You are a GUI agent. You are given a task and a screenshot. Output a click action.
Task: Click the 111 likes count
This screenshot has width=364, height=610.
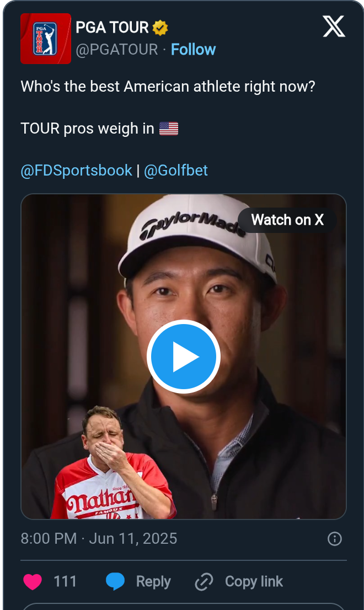[x=65, y=581]
